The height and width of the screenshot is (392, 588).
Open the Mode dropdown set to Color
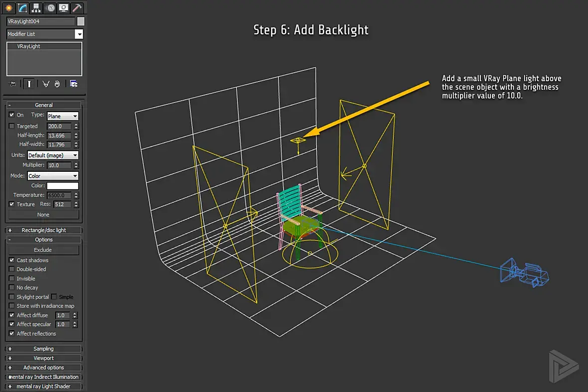click(x=53, y=176)
